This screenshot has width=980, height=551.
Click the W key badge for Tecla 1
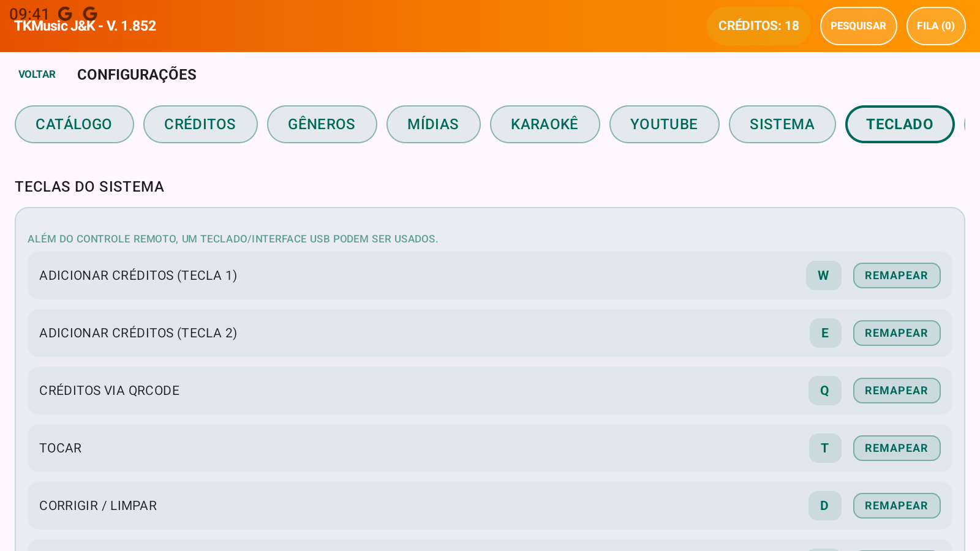tap(824, 275)
